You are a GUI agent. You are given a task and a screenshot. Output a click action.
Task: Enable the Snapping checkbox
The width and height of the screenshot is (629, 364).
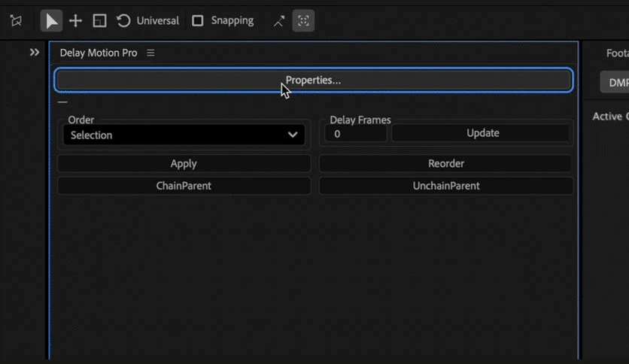(197, 20)
